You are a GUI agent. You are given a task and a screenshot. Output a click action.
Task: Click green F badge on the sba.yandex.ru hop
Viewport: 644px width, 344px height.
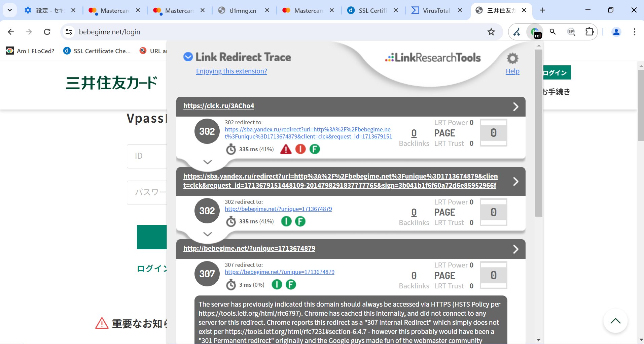(300, 221)
